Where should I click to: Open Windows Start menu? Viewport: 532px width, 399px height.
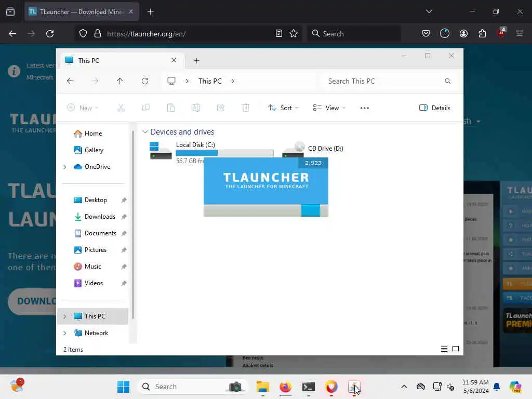[123, 387]
